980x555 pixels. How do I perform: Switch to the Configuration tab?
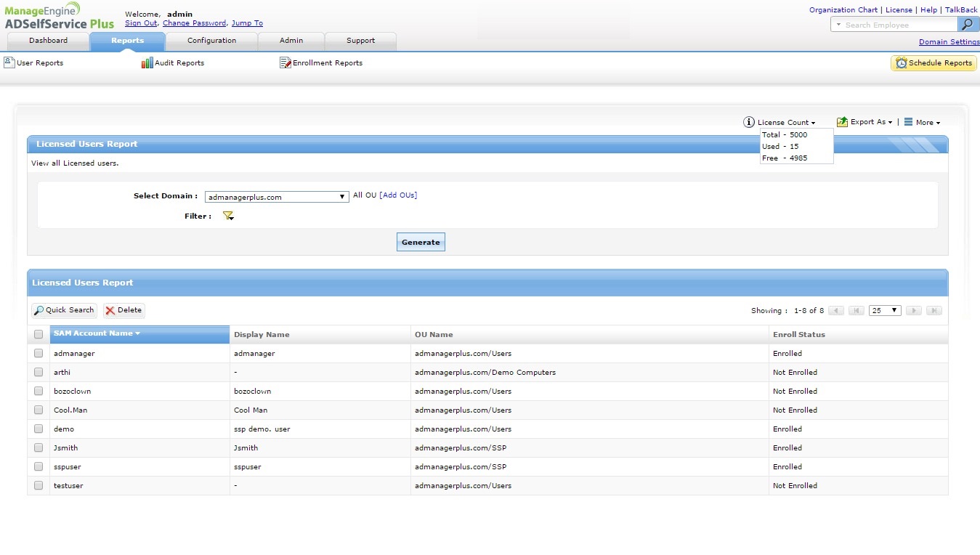[211, 41]
